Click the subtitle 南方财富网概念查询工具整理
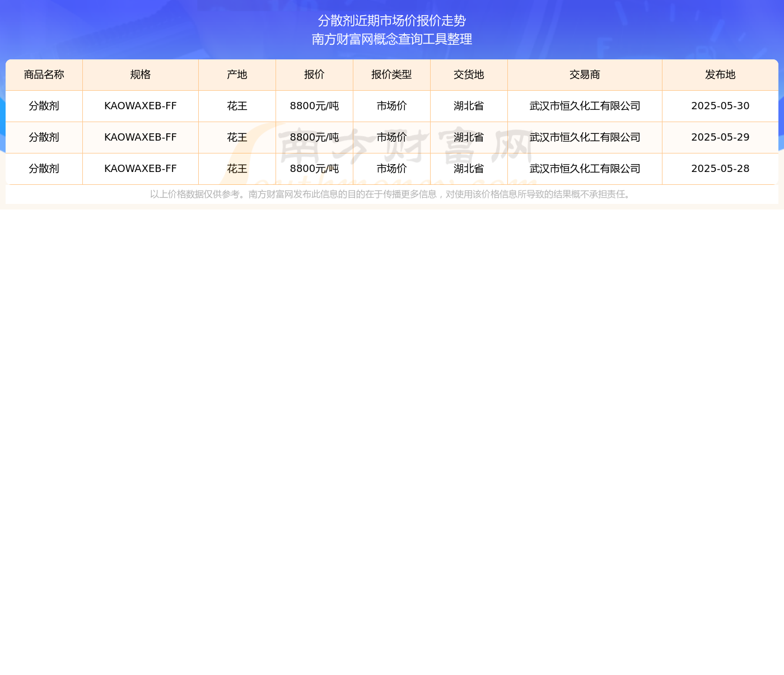Image resolution: width=784 pixels, height=675 pixels. (x=392, y=39)
